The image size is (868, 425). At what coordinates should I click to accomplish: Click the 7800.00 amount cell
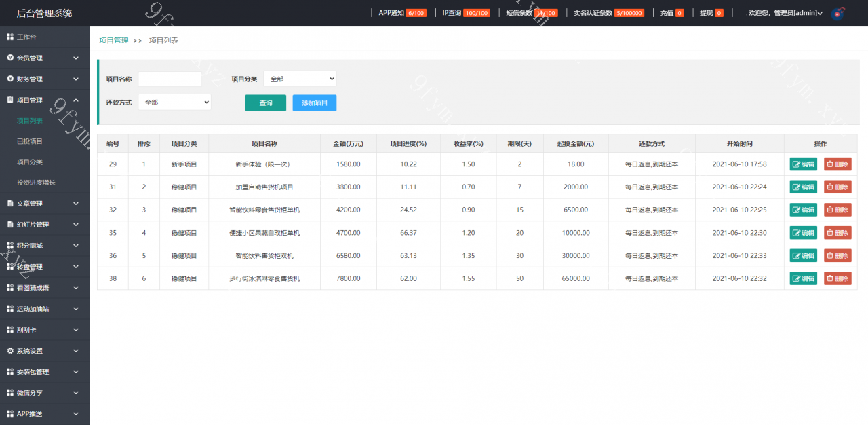[x=349, y=278]
